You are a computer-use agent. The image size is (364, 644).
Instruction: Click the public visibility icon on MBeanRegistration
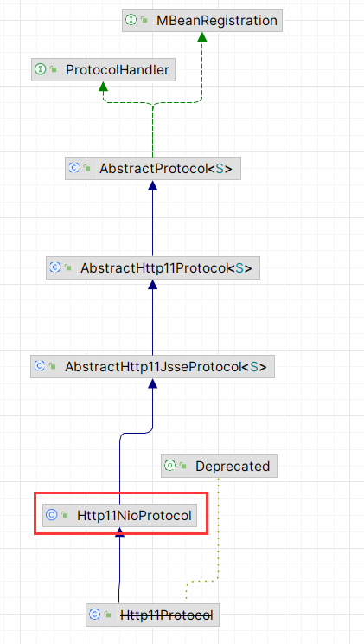(144, 20)
